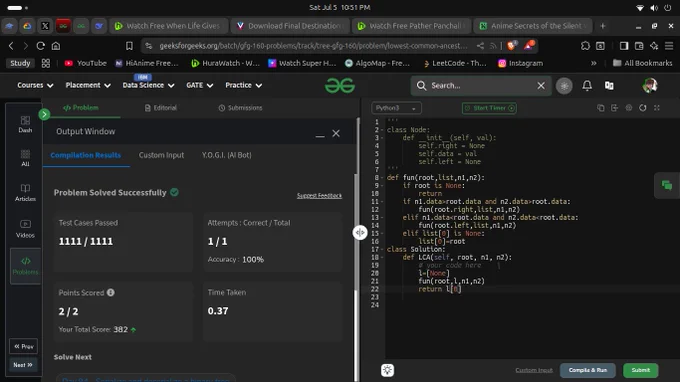Open Articles in the left sidebar
The image size is (680, 382).
pyautogui.click(x=25, y=193)
